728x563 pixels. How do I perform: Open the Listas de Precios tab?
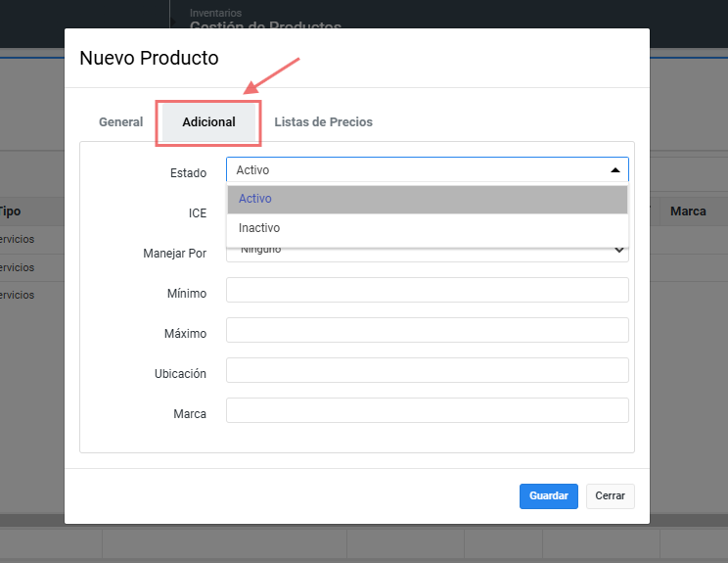[323, 122]
